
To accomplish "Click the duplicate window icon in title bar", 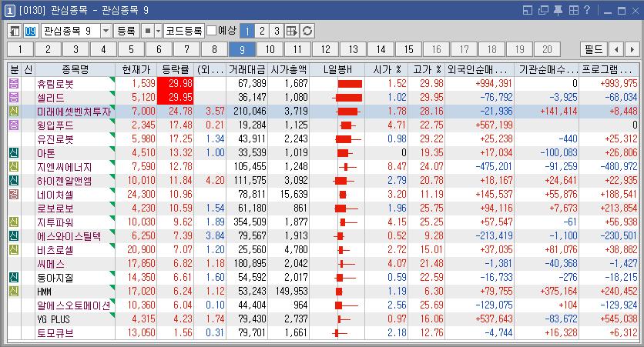I will tap(543, 10).
